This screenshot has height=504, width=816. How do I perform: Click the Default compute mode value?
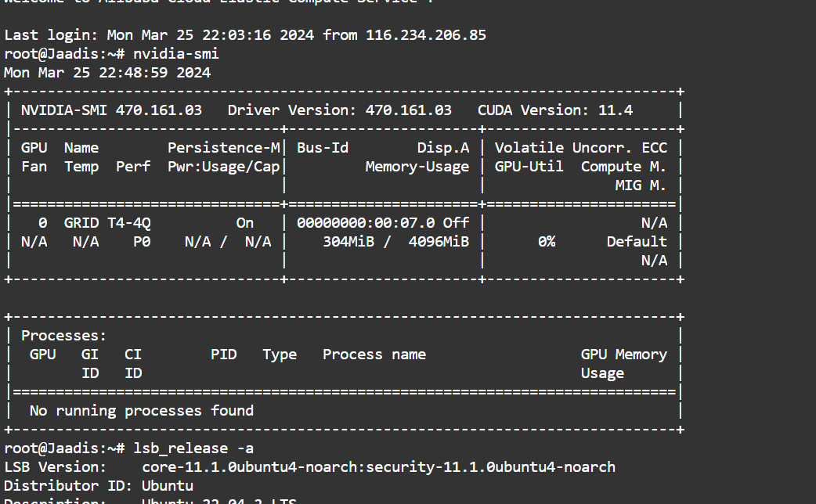point(637,242)
